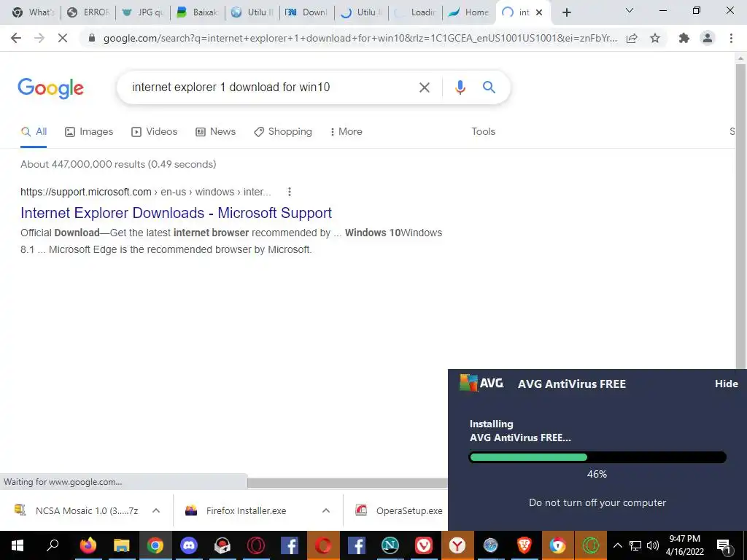This screenshot has height=560, width=747.
Task: Open Netscape Navigator taskbar icon
Action: point(390,545)
